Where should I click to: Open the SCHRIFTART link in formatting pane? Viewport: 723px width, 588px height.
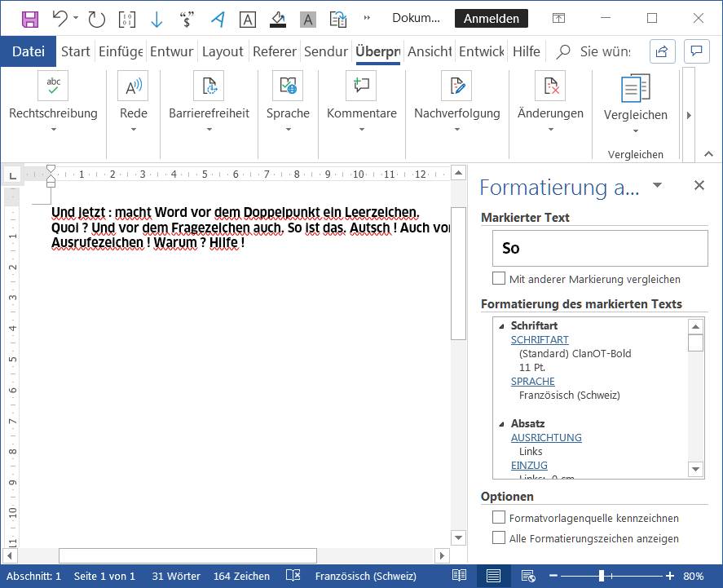[540, 340]
